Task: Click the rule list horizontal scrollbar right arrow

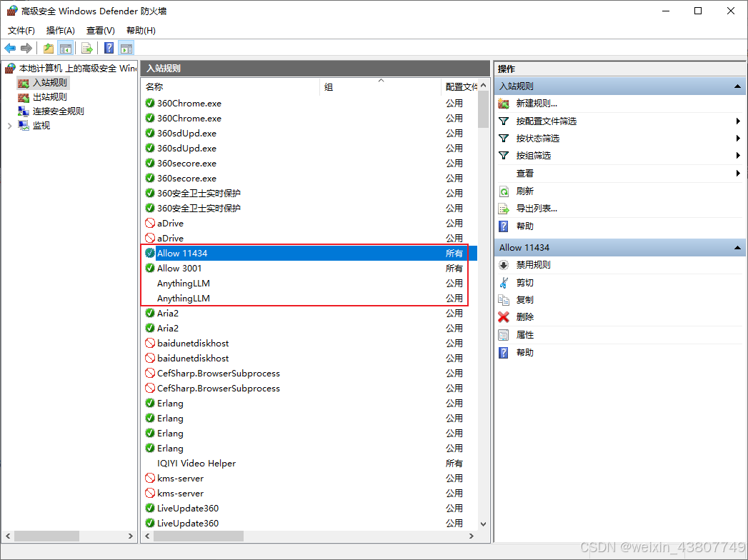Action: pos(472,536)
